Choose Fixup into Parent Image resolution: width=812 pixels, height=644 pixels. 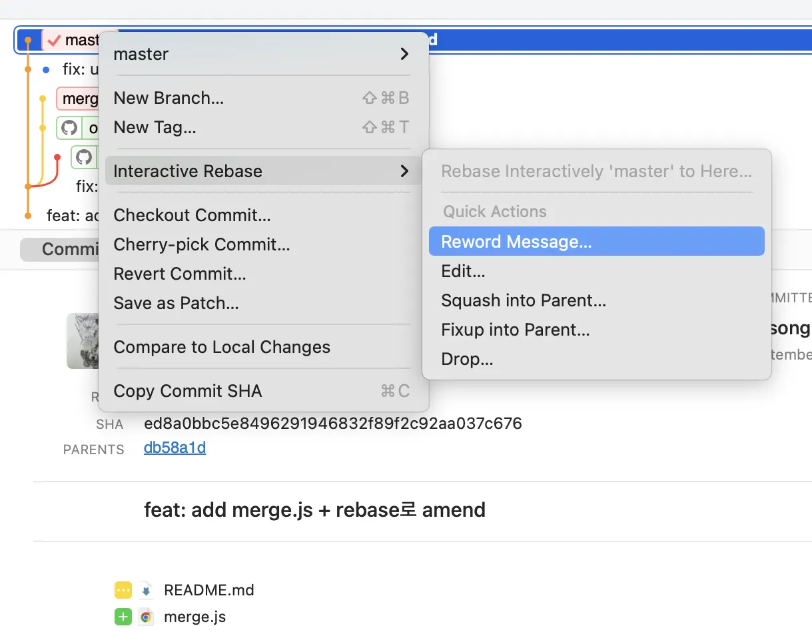516,330
